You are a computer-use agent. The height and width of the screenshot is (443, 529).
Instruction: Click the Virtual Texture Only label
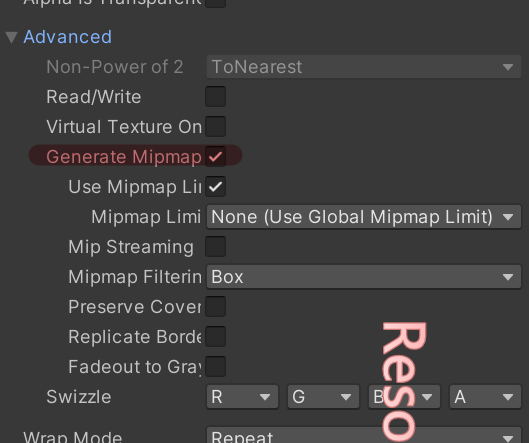(x=124, y=127)
